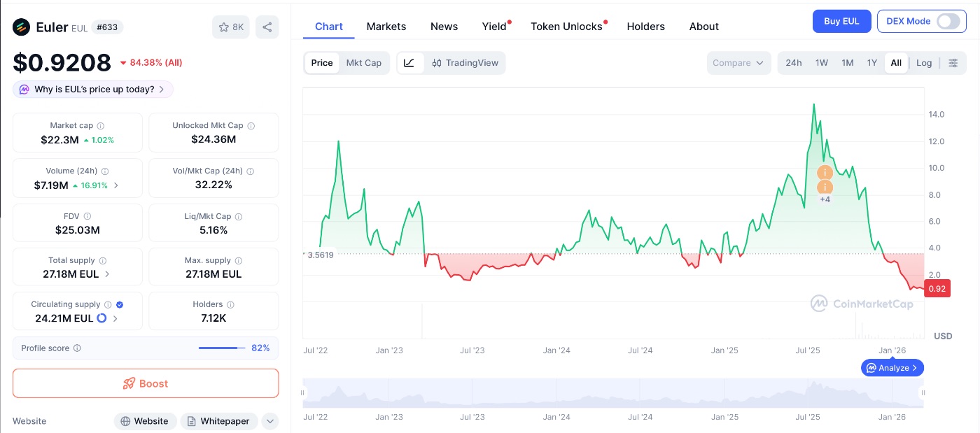980x433 pixels.
Task: Click the Boost button
Action: pos(146,383)
